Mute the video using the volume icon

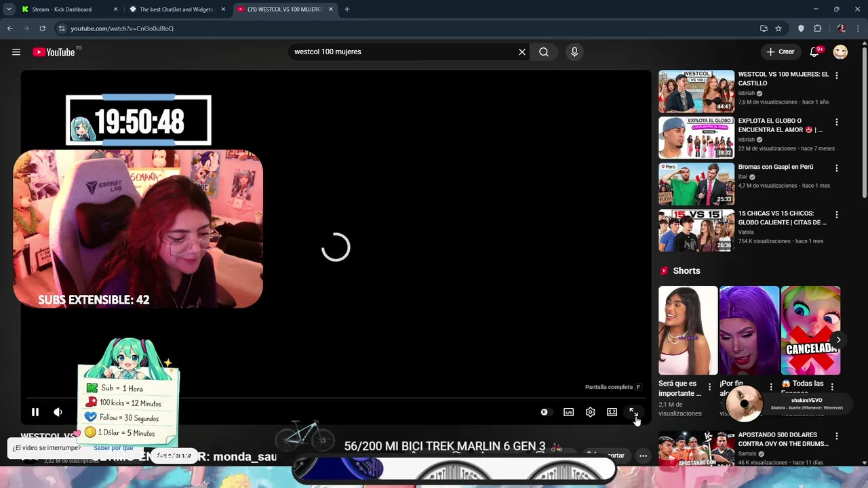click(x=58, y=412)
